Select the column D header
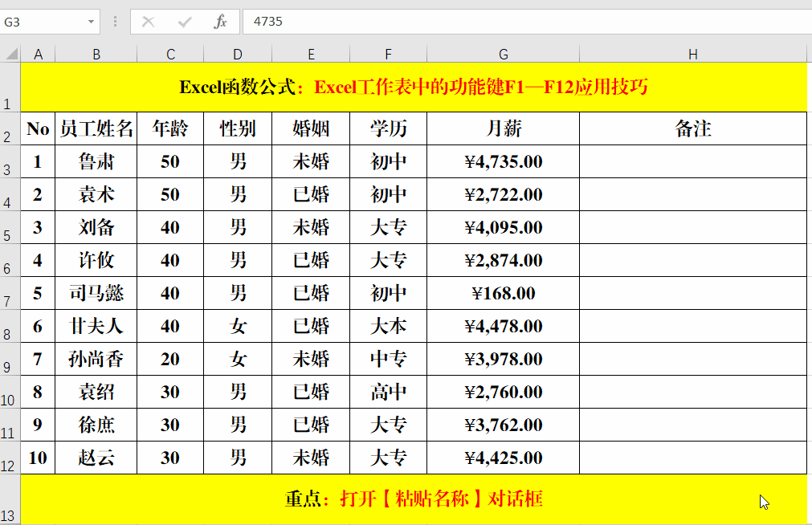 [238, 54]
